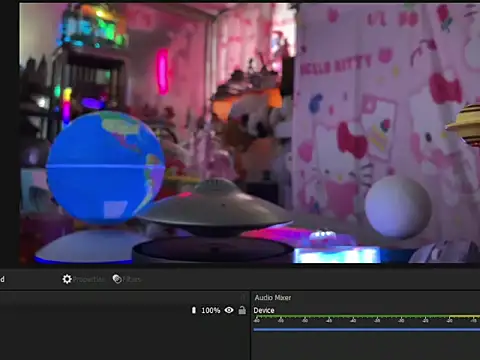The width and height of the screenshot is (480, 360).
Task: Toggle source visibility with the eye icon
Action: (x=229, y=310)
